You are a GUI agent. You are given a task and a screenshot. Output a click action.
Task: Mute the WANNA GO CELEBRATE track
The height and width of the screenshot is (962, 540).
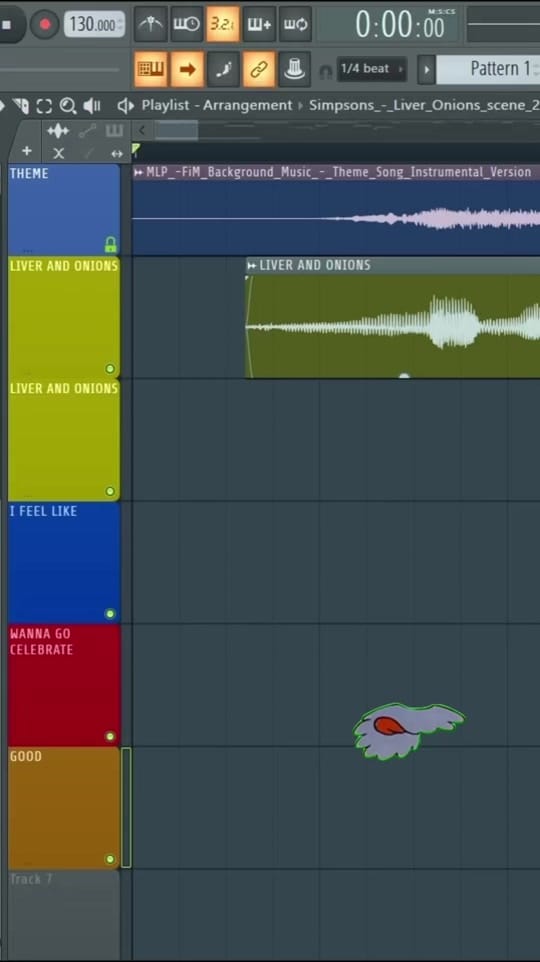[x=110, y=736]
